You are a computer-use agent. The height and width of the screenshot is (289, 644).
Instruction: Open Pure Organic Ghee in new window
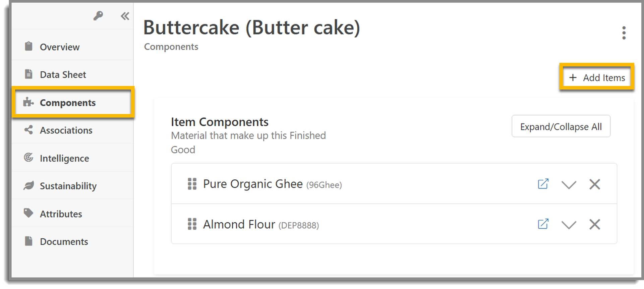543,184
